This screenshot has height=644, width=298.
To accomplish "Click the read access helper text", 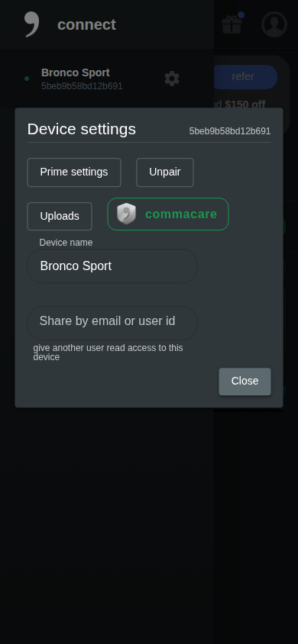I will pos(108,353).
